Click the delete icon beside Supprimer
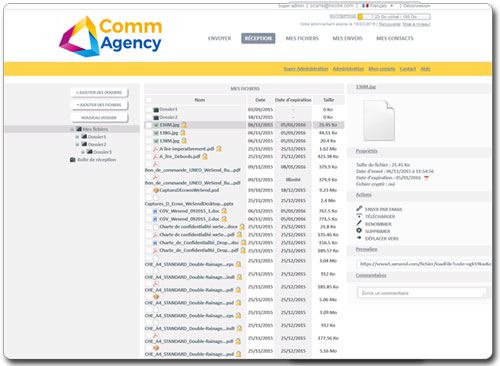500x366 pixels. pyautogui.click(x=359, y=231)
